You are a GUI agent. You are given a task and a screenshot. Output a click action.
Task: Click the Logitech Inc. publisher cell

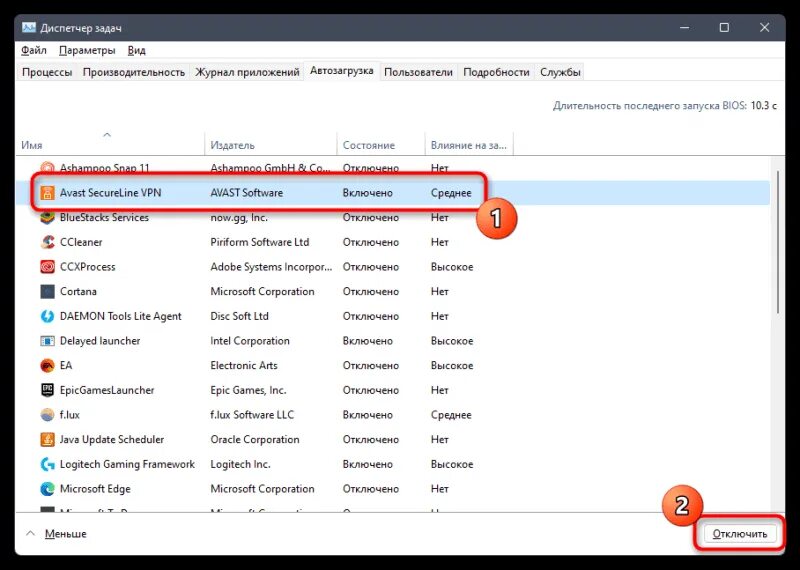240,464
